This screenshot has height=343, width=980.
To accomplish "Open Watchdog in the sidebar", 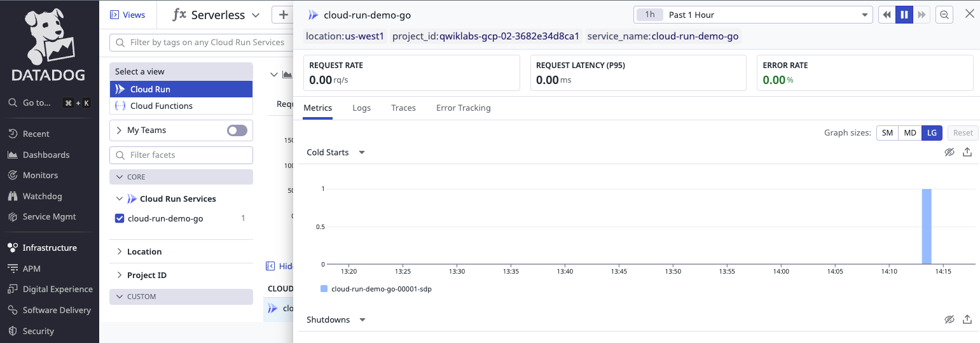I will pos(34,196).
